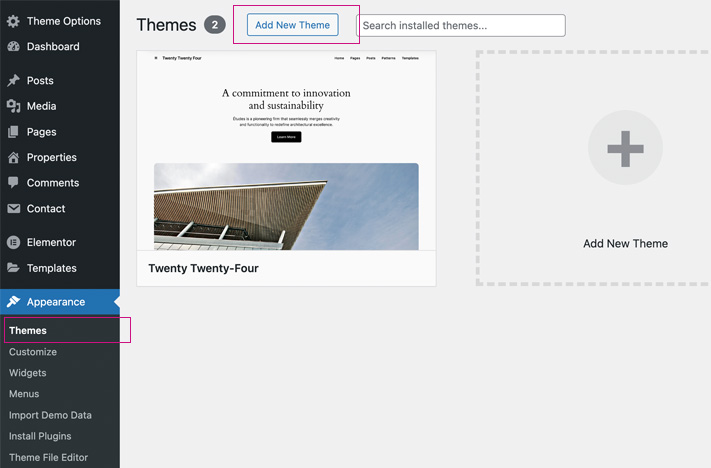Click the Templates folder icon
The height and width of the screenshot is (468, 711).
click(14, 268)
